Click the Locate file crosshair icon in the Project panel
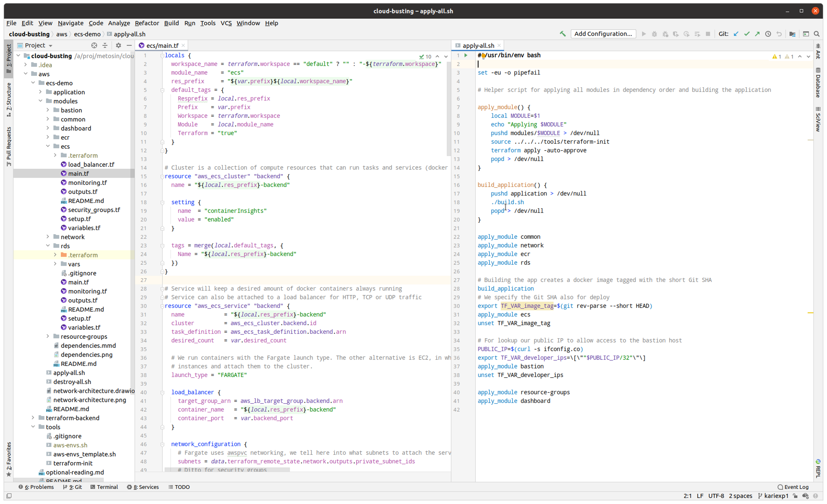Viewport: 827px width, 504px height. 94,45
